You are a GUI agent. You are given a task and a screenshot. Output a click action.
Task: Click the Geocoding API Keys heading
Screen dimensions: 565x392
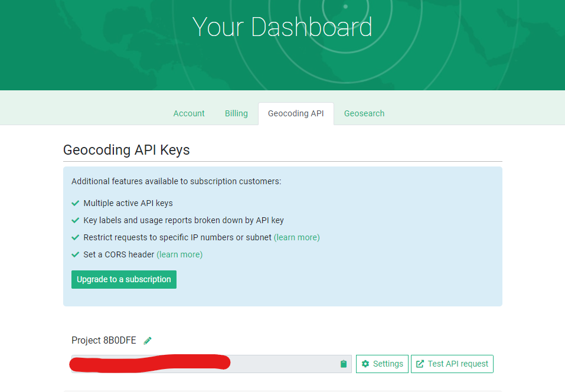coord(126,150)
